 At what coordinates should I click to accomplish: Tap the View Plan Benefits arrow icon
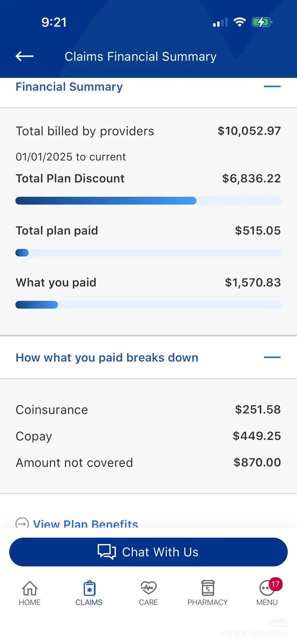pos(22,523)
